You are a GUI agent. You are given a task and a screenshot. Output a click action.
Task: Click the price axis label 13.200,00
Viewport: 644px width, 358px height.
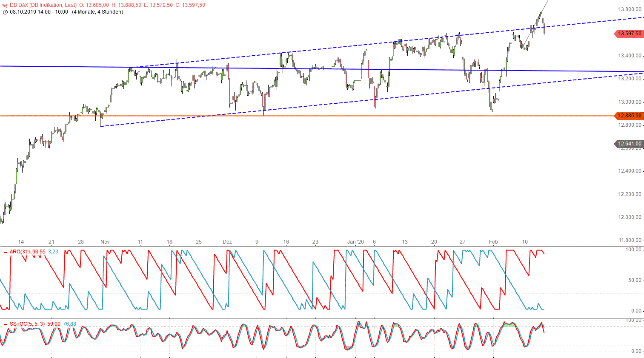630,79
